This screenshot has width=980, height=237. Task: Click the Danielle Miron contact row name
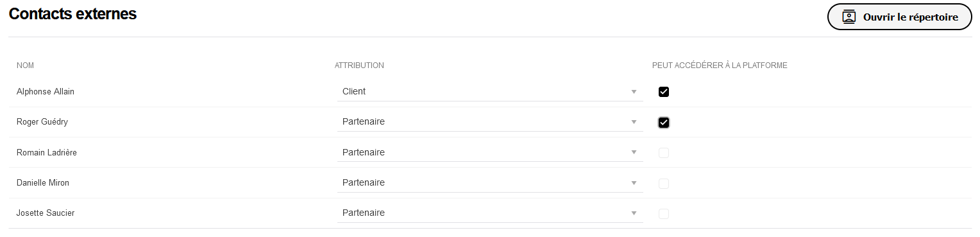[x=43, y=183]
